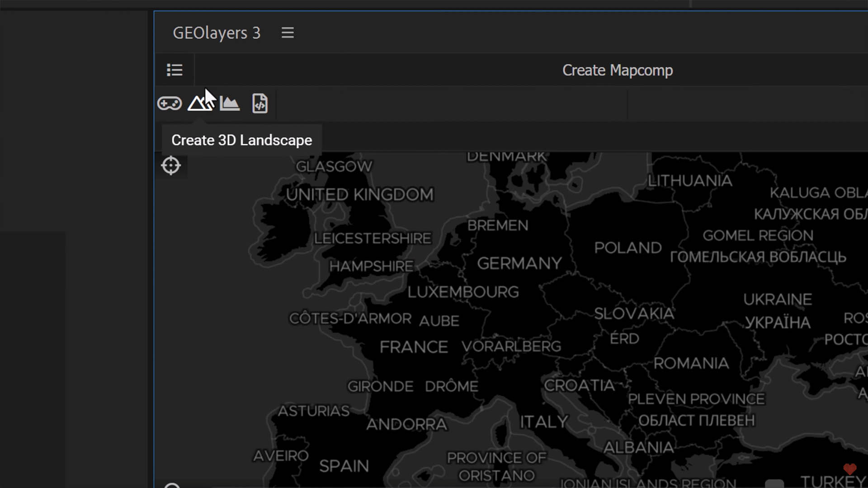This screenshot has width=868, height=488.
Task: Click the Romania map label
Action: (x=691, y=363)
